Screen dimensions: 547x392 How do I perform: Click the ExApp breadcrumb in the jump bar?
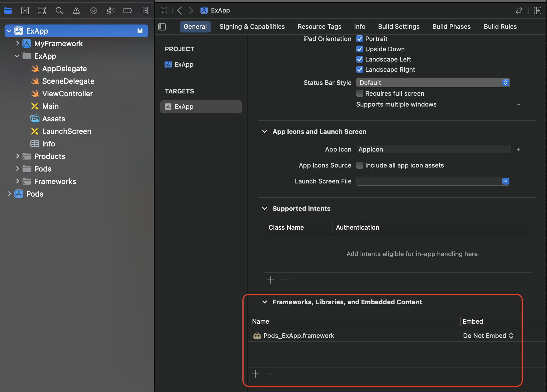(x=215, y=11)
